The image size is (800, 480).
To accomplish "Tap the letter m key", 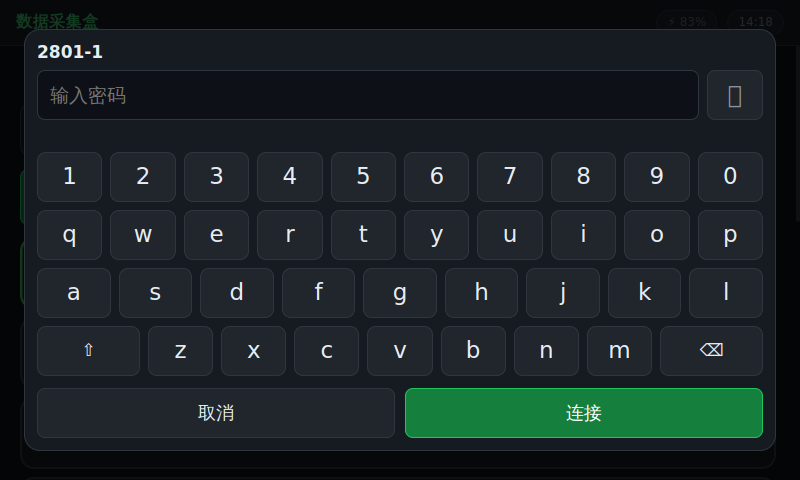I will click(619, 351).
